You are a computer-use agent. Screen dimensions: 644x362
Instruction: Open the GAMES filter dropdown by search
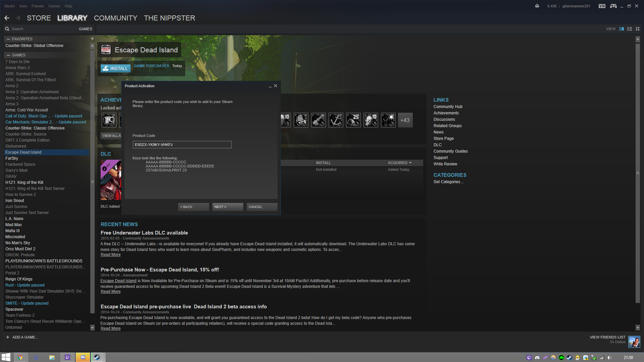point(85,29)
